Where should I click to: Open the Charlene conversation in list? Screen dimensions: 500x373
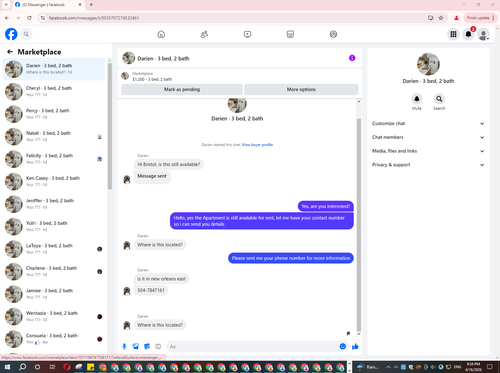click(54, 271)
